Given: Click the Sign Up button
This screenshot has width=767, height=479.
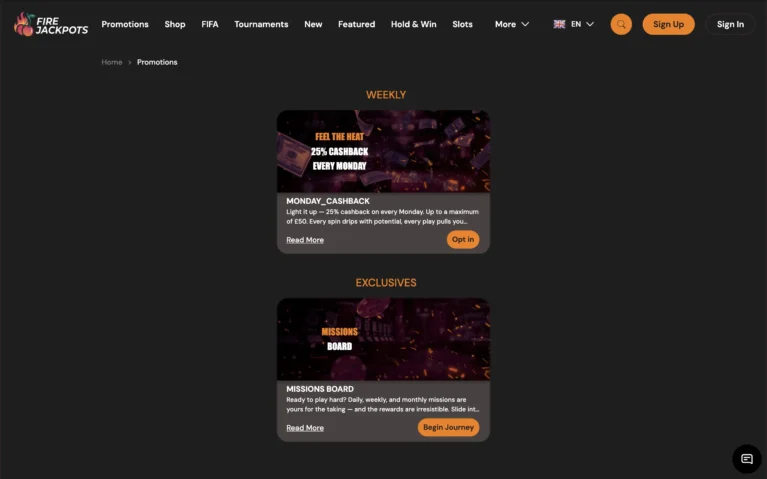Looking at the screenshot, I should [x=668, y=24].
